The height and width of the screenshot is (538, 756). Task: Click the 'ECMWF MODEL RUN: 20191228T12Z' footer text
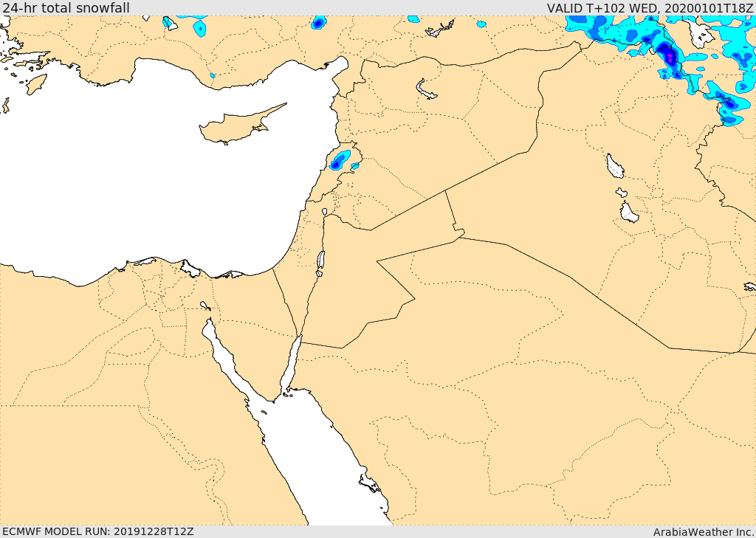click(98, 531)
